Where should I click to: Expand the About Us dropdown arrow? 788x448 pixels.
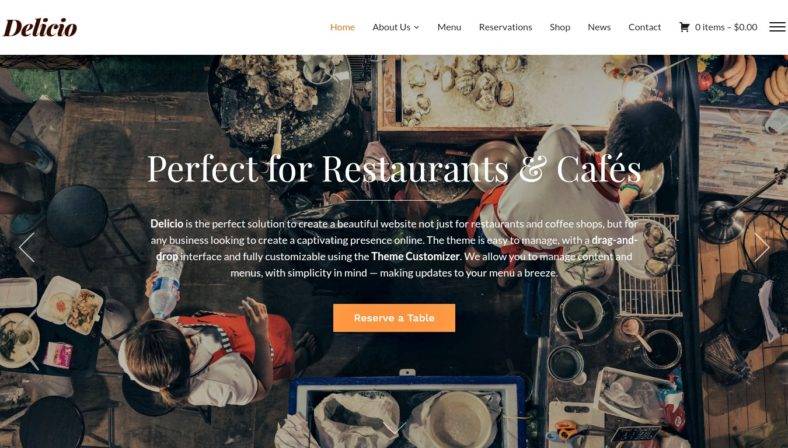tap(417, 28)
